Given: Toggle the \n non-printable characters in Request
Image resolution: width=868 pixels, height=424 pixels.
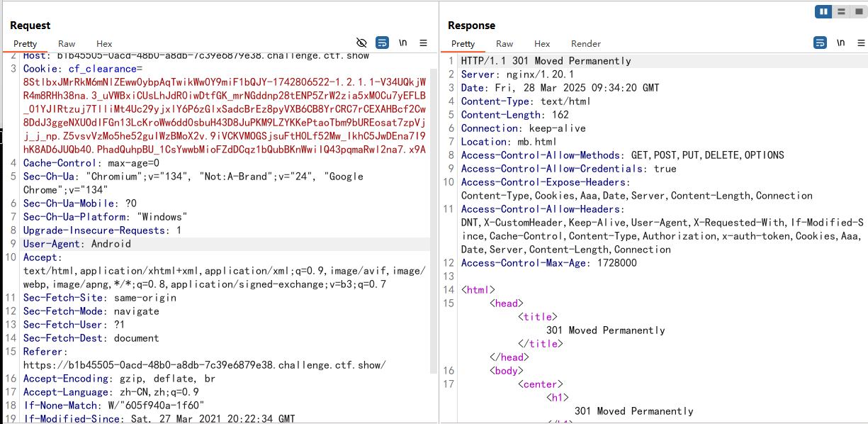Looking at the screenshot, I should tap(402, 43).
